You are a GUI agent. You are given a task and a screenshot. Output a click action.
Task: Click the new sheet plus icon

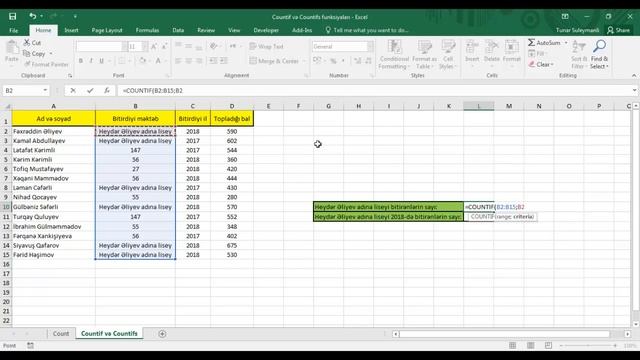pos(162,334)
